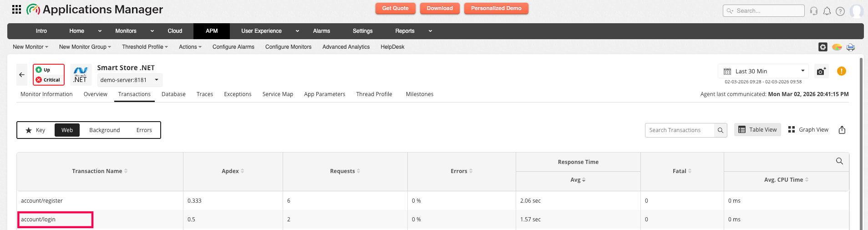Open the demo-server:8181 instance dropdown
This screenshot has height=230, width=868.
pyautogui.click(x=130, y=80)
